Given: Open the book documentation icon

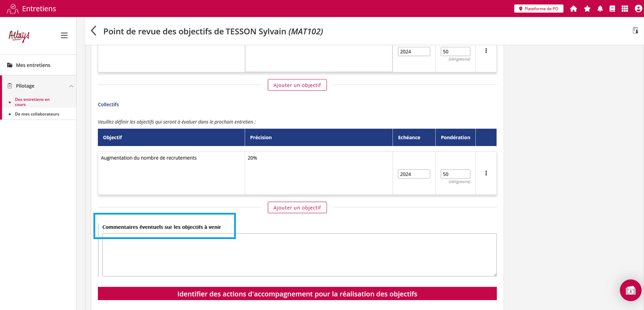Looking at the screenshot, I should 612,8.
